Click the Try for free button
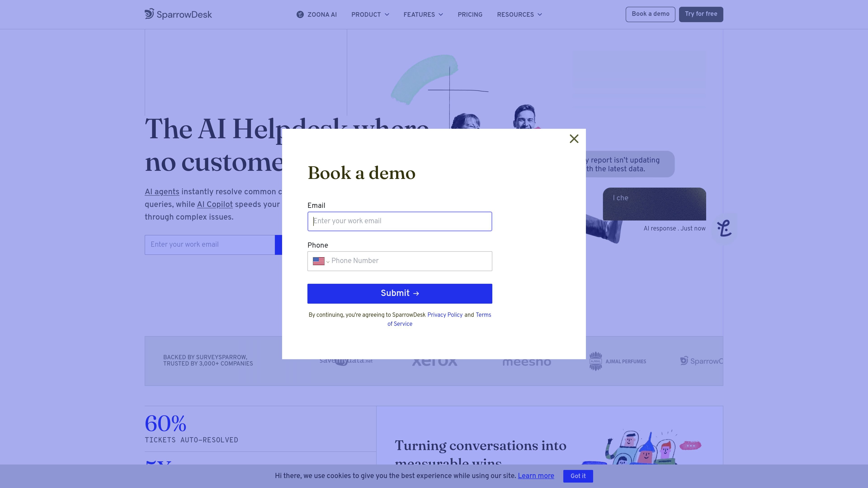Viewport: 868px width, 488px height. [x=701, y=14]
